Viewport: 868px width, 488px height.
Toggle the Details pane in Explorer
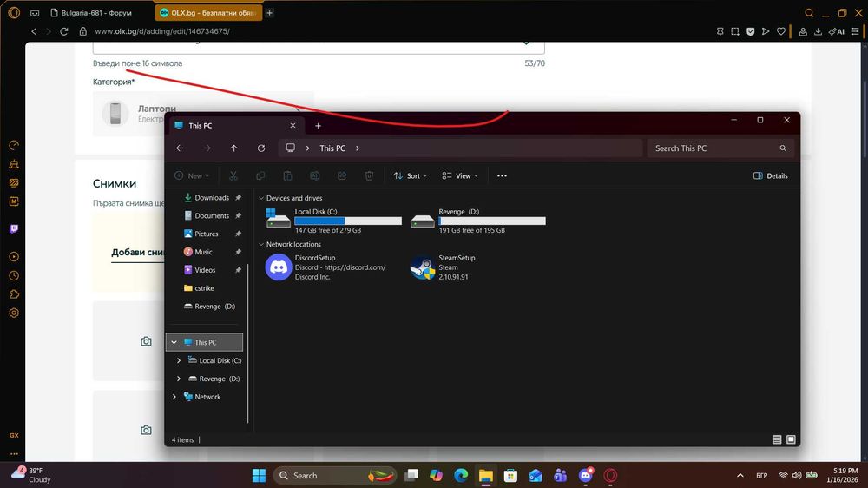770,175
